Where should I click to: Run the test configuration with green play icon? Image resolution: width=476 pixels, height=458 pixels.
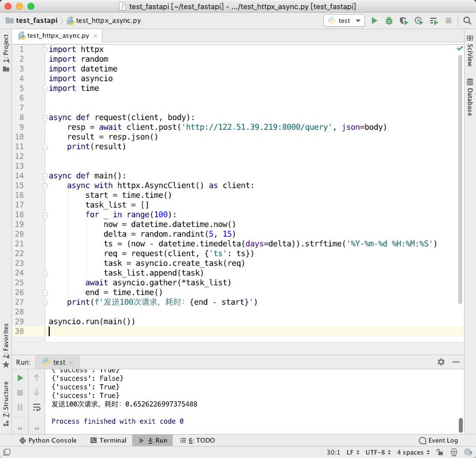click(374, 21)
